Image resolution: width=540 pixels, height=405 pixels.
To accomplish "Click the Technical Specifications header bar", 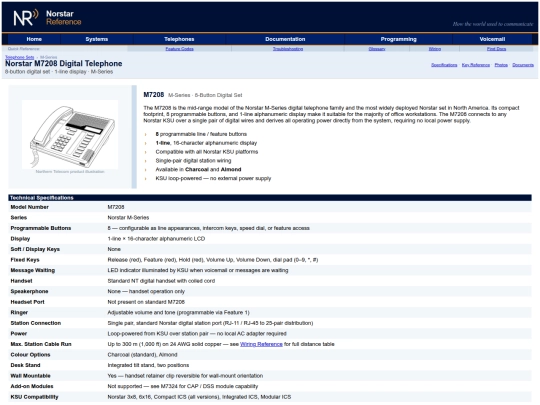I will coord(270,198).
